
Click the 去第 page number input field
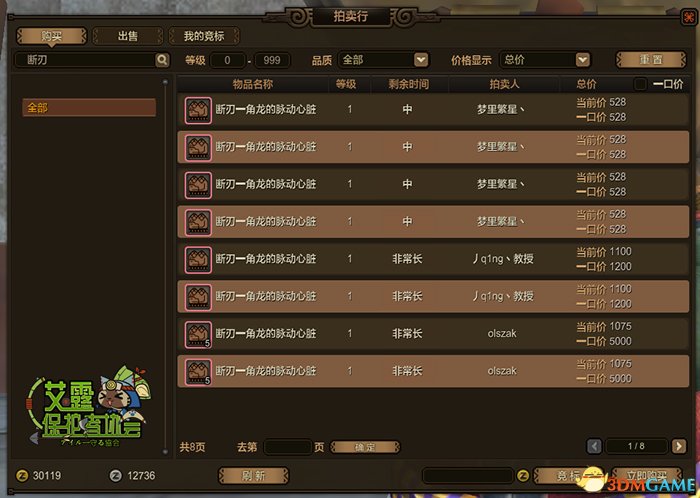pyautogui.click(x=288, y=447)
